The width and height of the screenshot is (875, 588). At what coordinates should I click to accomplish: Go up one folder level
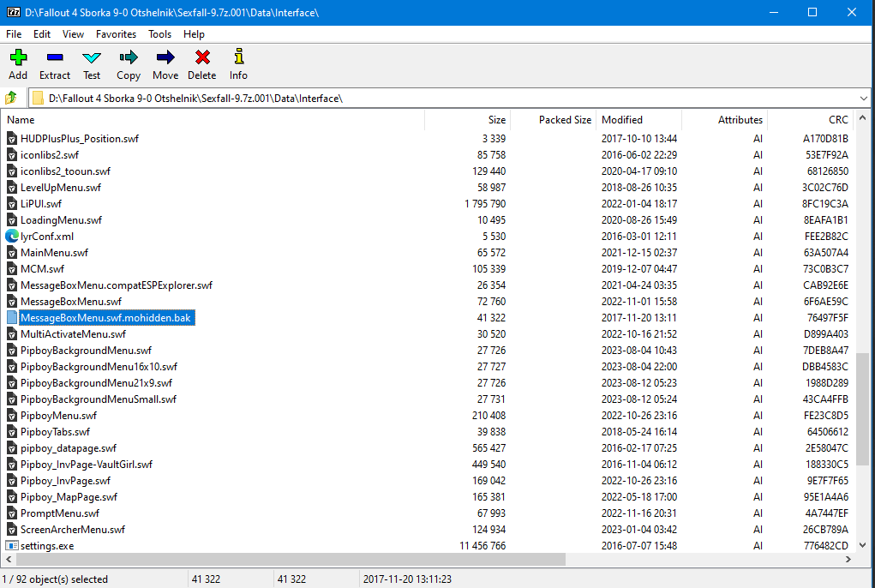point(12,98)
